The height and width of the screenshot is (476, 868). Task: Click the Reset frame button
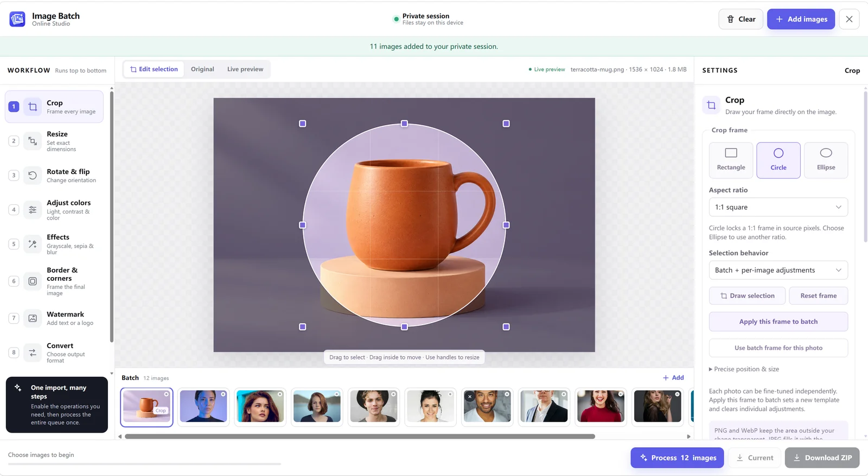tap(819, 295)
